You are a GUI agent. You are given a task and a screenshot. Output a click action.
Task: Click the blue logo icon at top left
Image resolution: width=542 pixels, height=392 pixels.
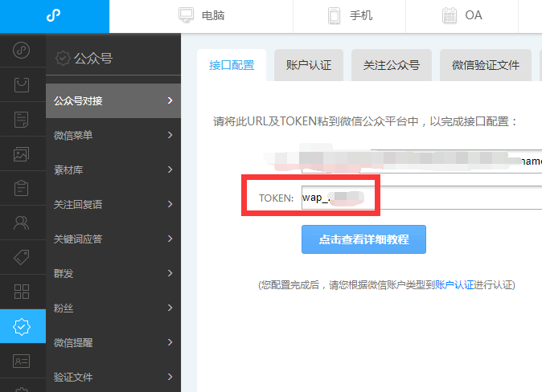point(54,15)
